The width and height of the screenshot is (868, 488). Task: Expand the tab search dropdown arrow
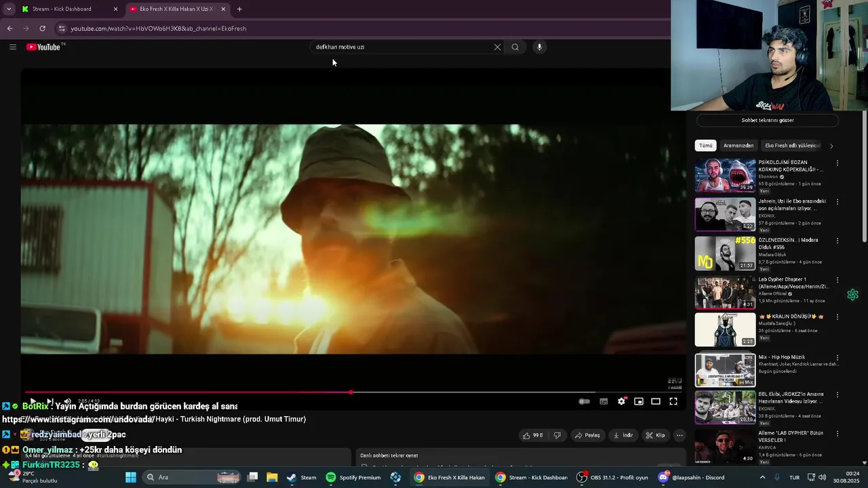tap(8, 9)
